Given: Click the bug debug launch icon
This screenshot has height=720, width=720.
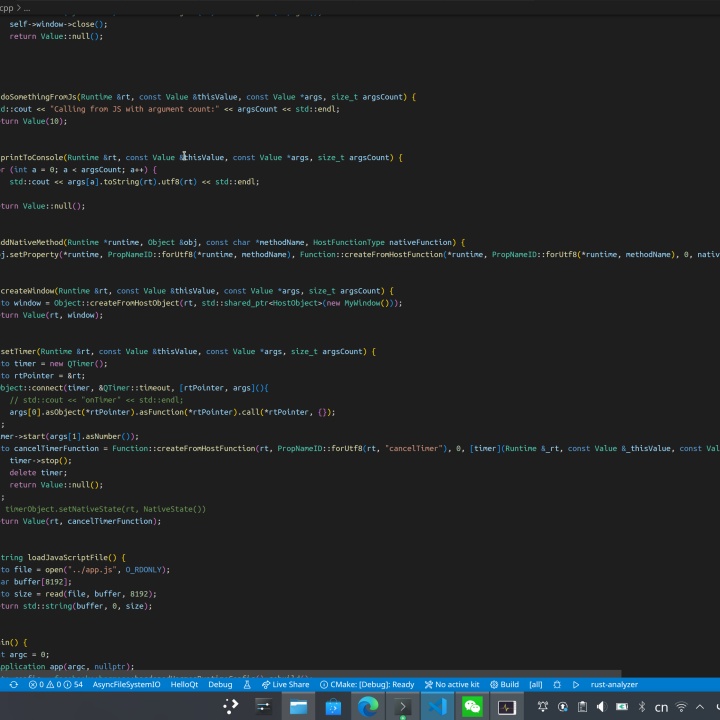Looking at the screenshot, I should pyautogui.click(x=557, y=684).
